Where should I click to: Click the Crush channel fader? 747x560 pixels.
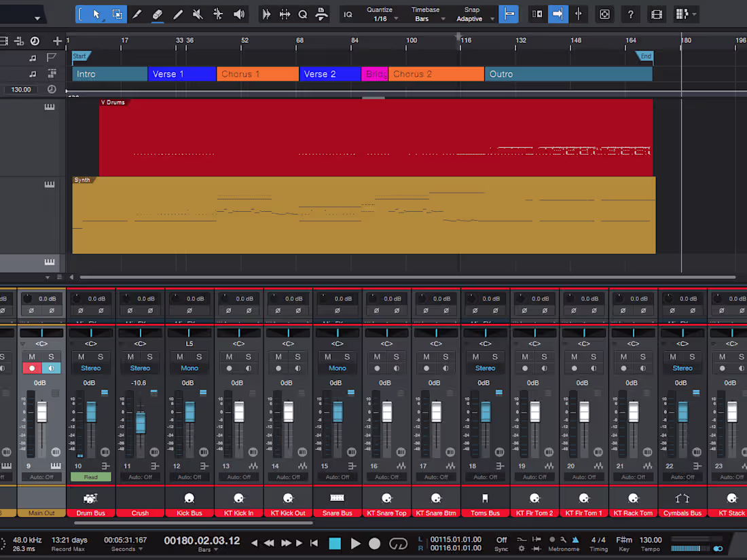[x=141, y=422]
